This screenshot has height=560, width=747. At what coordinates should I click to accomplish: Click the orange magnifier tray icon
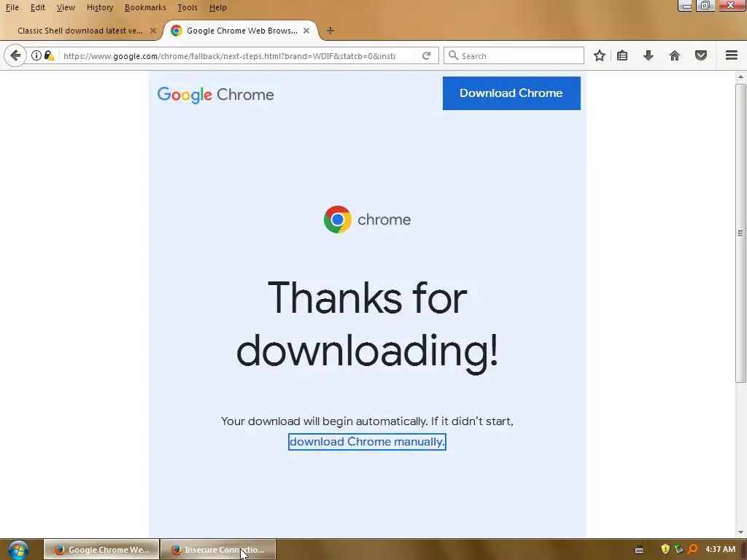(692, 550)
